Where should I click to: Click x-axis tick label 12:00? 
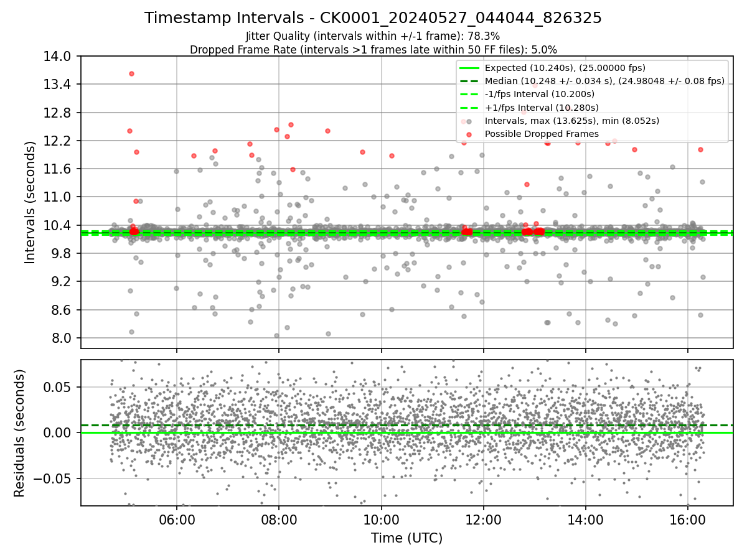[483, 518]
